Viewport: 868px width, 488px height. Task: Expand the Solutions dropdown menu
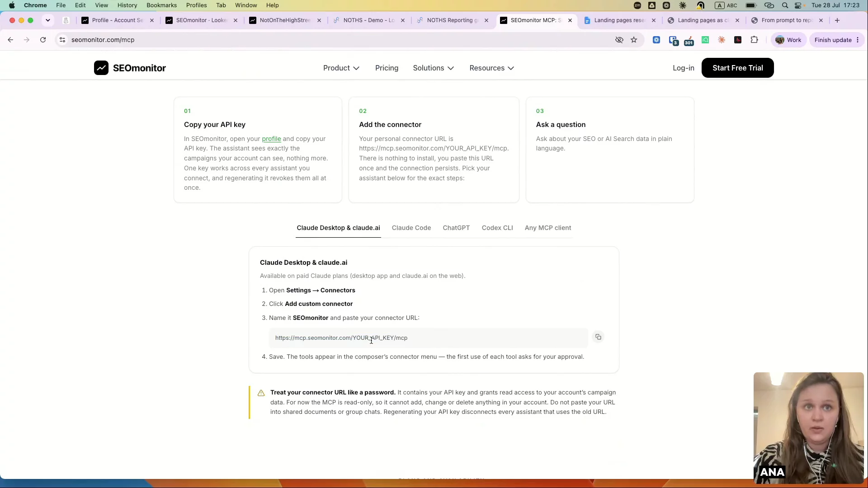coord(433,68)
